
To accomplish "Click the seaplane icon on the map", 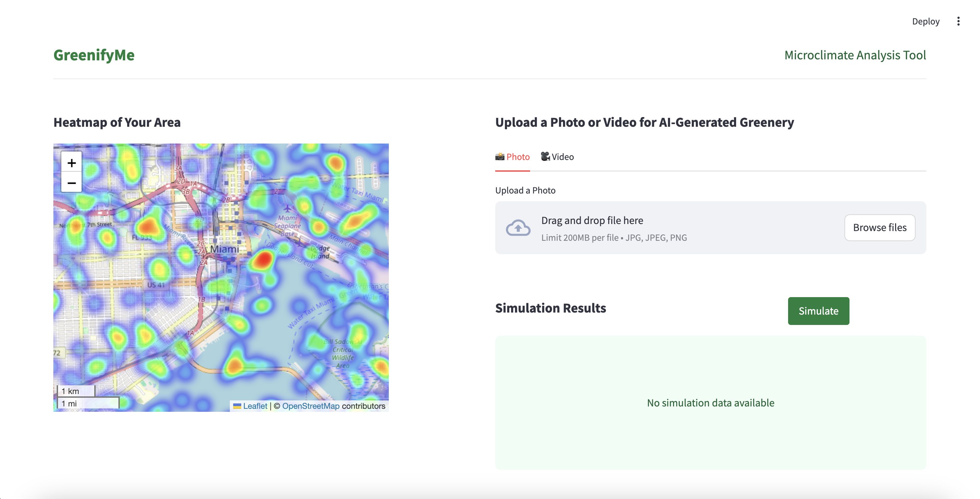I will pyautogui.click(x=287, y=209).
